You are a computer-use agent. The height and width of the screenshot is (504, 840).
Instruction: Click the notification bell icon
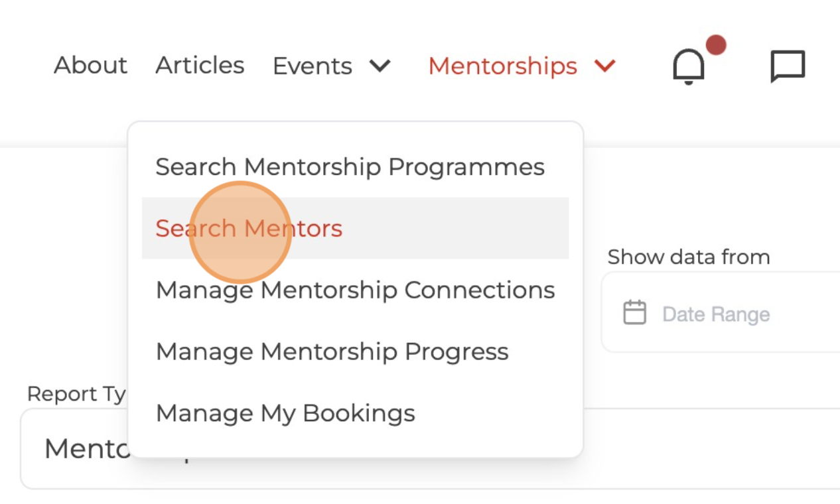point(688,67)
